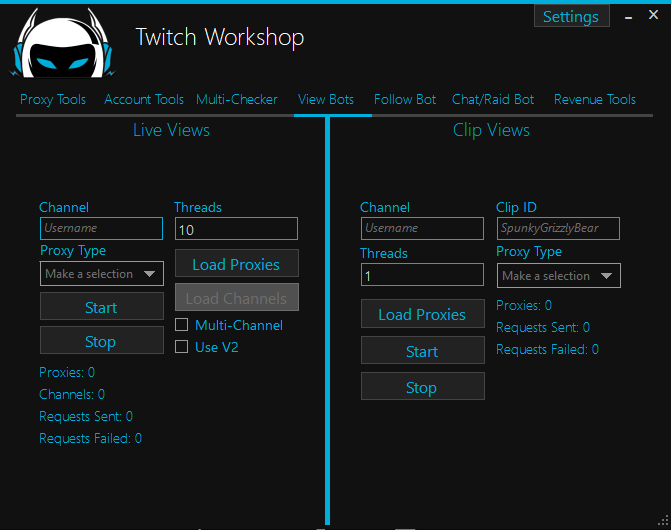
Task: Open the Settings button
Action: click(571, 16)
